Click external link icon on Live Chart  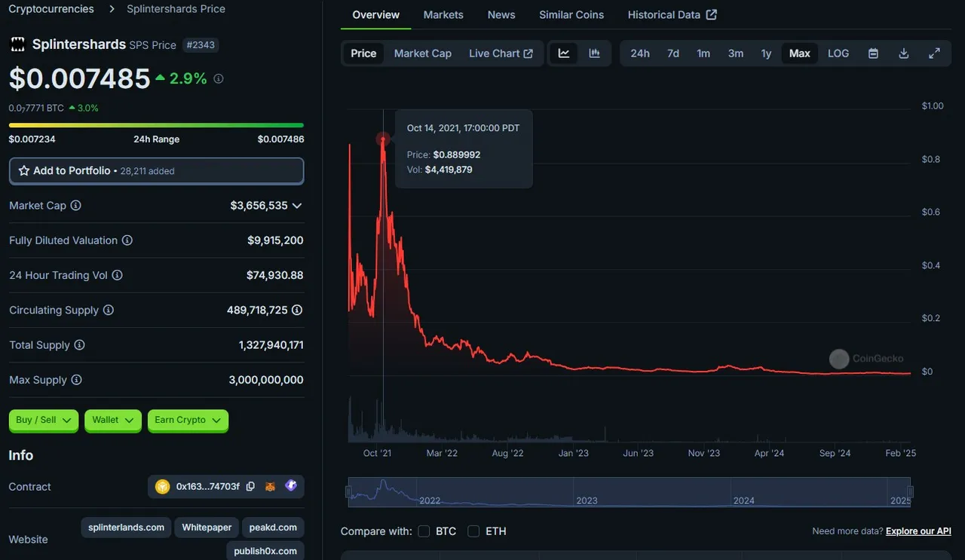528,54
